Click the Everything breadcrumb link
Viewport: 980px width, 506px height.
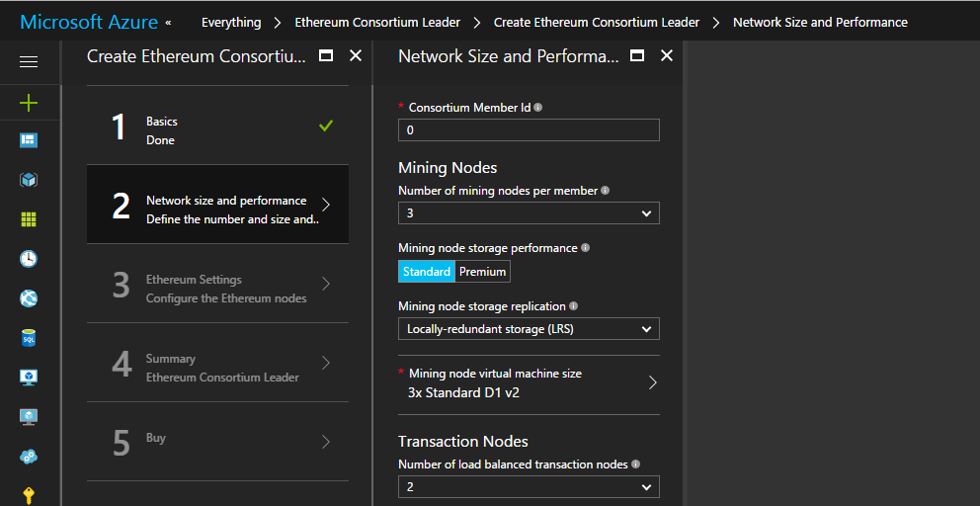pyautogui.click(x=231, y=23)
